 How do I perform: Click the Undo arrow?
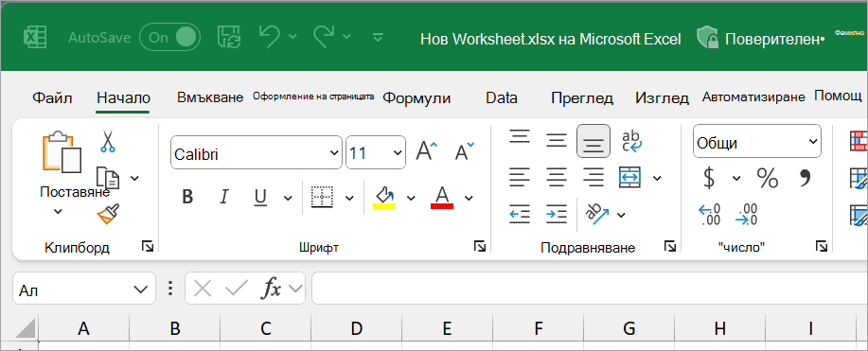[x=270, y=37]
